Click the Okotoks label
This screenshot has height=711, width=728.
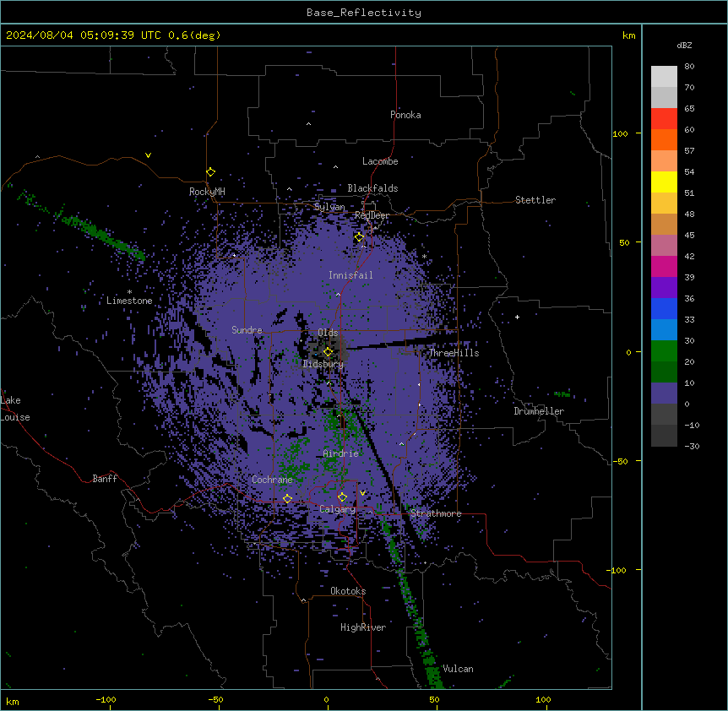[x=348, y=591]
